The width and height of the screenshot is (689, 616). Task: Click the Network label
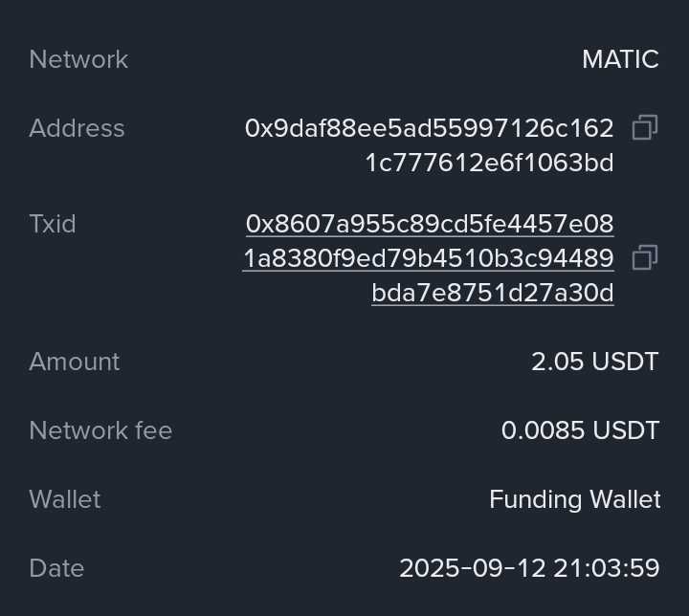(78, 59)
